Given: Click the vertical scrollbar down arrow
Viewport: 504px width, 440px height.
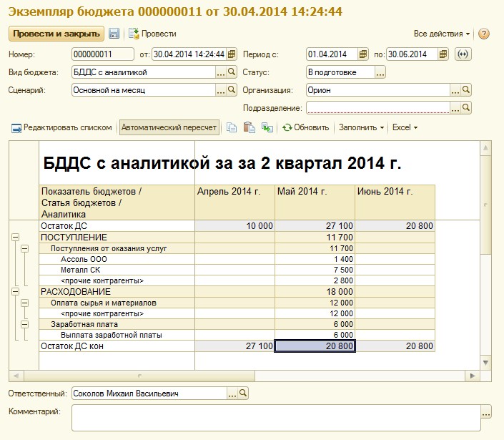Looking at the screenshot, I should 485,363.
